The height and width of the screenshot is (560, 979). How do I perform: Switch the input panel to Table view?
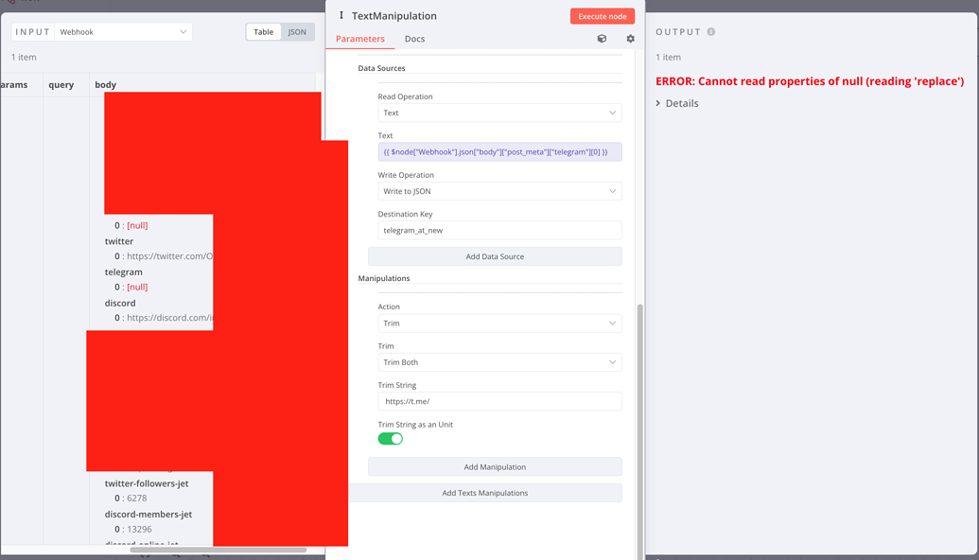click(x=263, y=31)
